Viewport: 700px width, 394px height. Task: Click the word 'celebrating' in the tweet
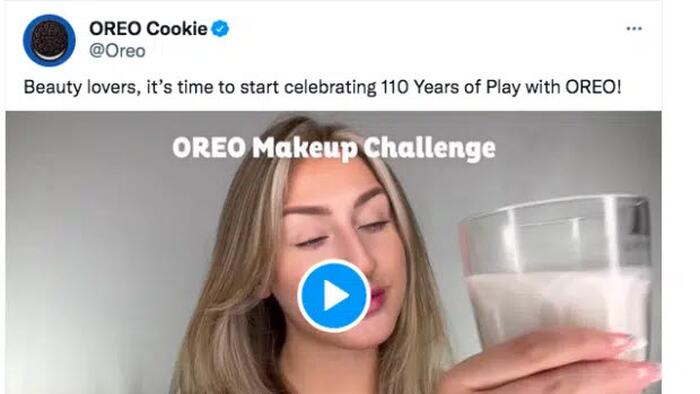coord(330,87)
